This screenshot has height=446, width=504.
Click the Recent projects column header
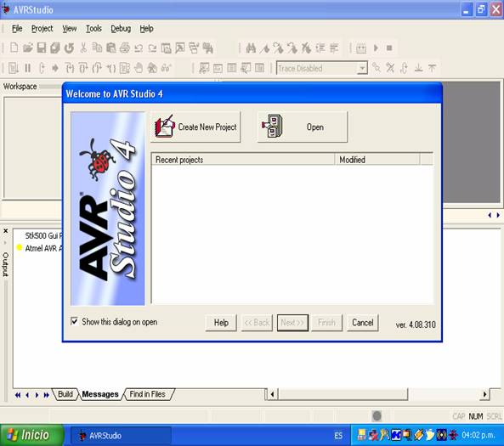(x=243, y=160)
